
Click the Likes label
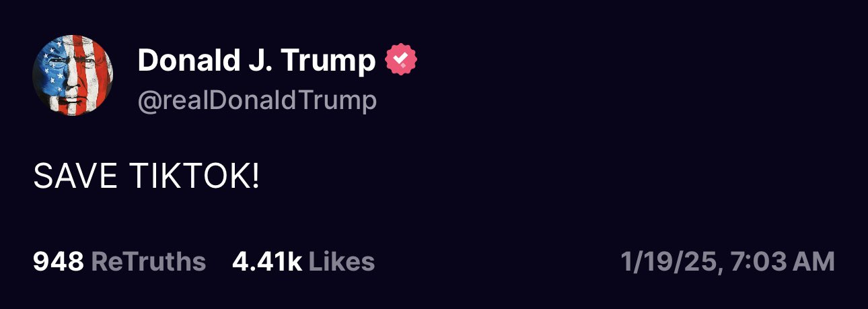point(341,262)
